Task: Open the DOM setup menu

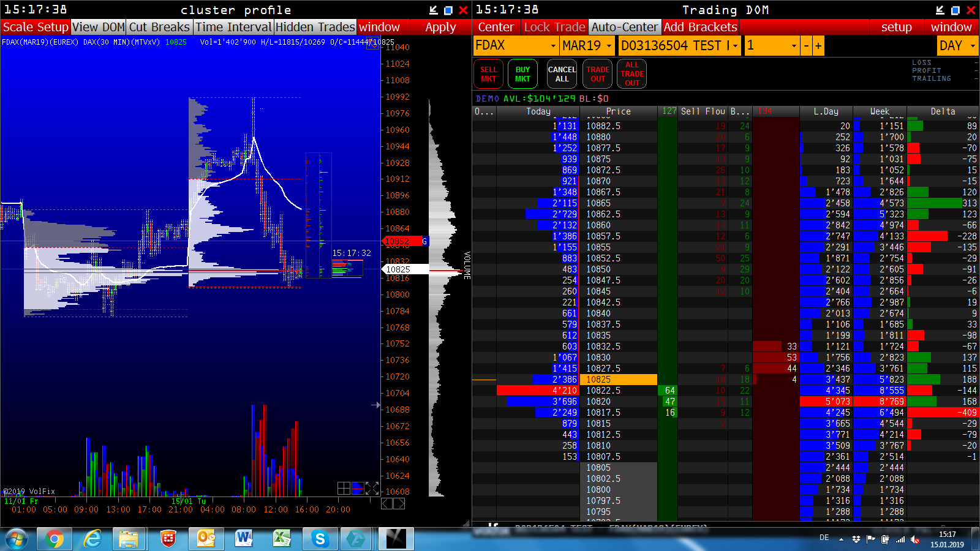Action: (897, 27)
